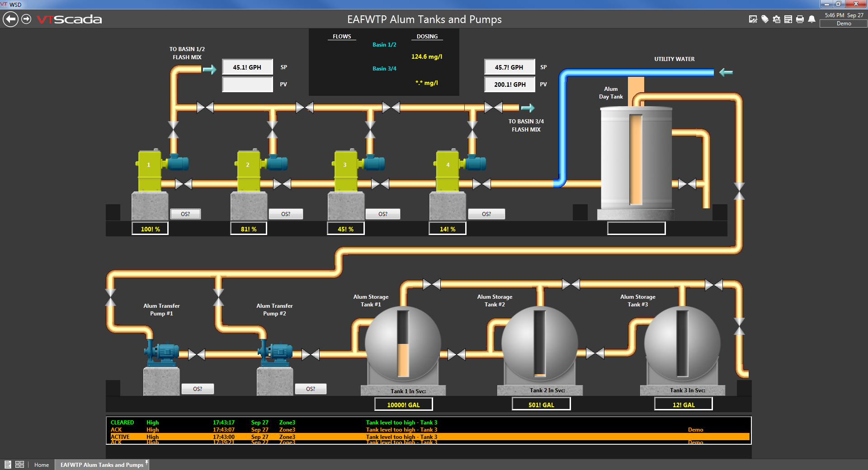Open the alarm page via the bell icon
This screenshot has height=470, width=868.
[x=812, y=19]
